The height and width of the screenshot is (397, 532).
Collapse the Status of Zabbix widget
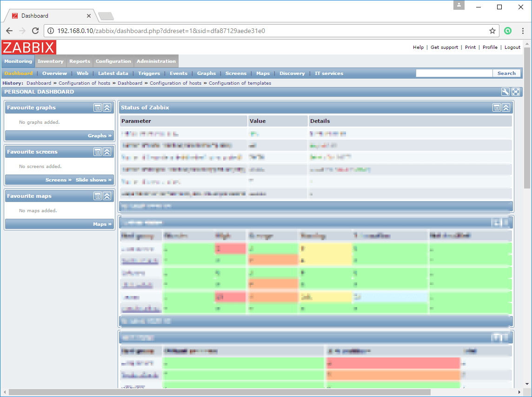505,108
